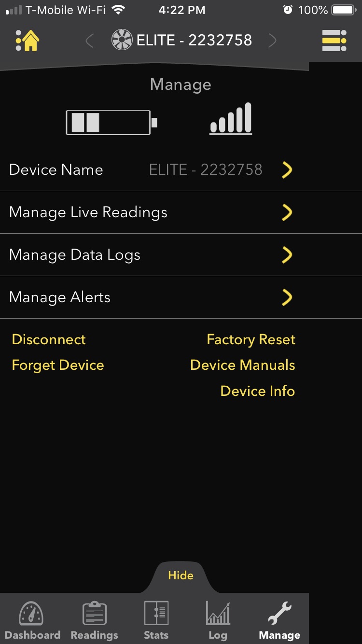This screenshot has width=362, height=644.
Task: Tap Forget Device
Action: coord(58,365)
